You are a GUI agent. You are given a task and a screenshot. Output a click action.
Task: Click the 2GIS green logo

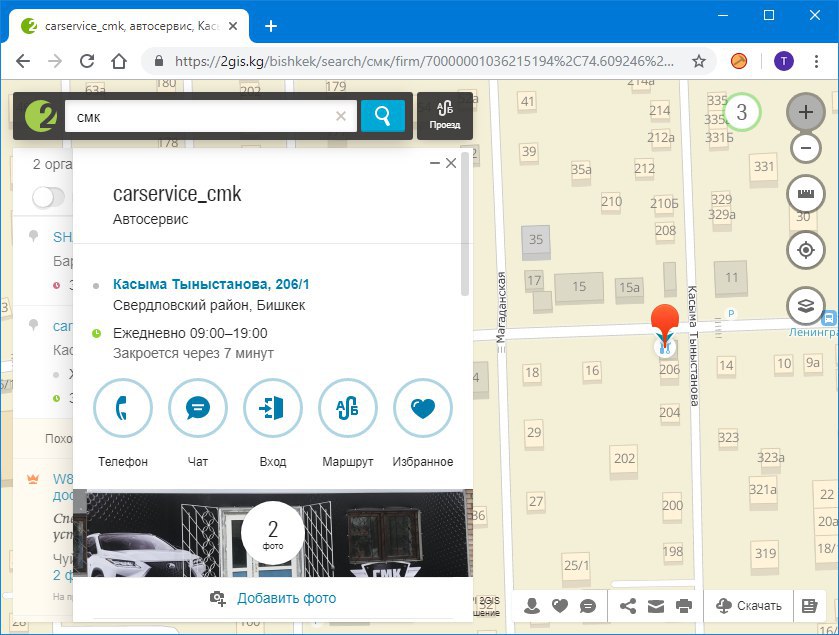pos(41,116)
